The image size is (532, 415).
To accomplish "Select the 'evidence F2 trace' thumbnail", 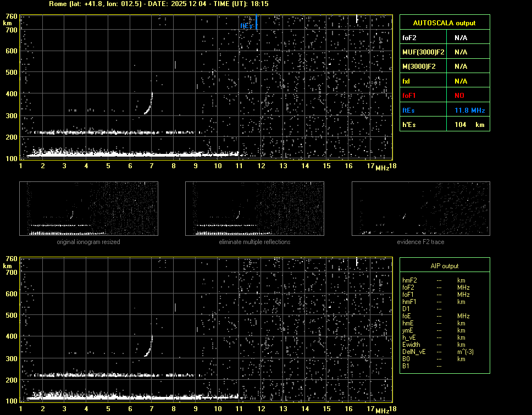I will (420, 209).
